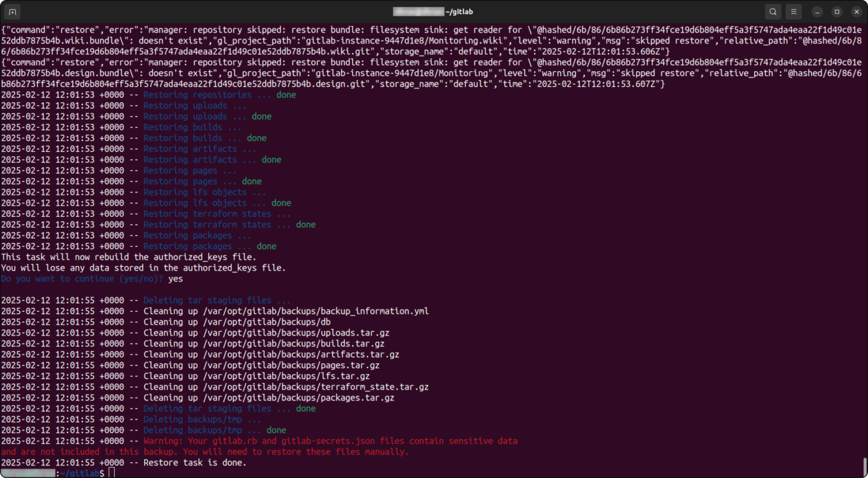
Task: Click the cursor at the shell prompt
Action: (x=112, y=473)
